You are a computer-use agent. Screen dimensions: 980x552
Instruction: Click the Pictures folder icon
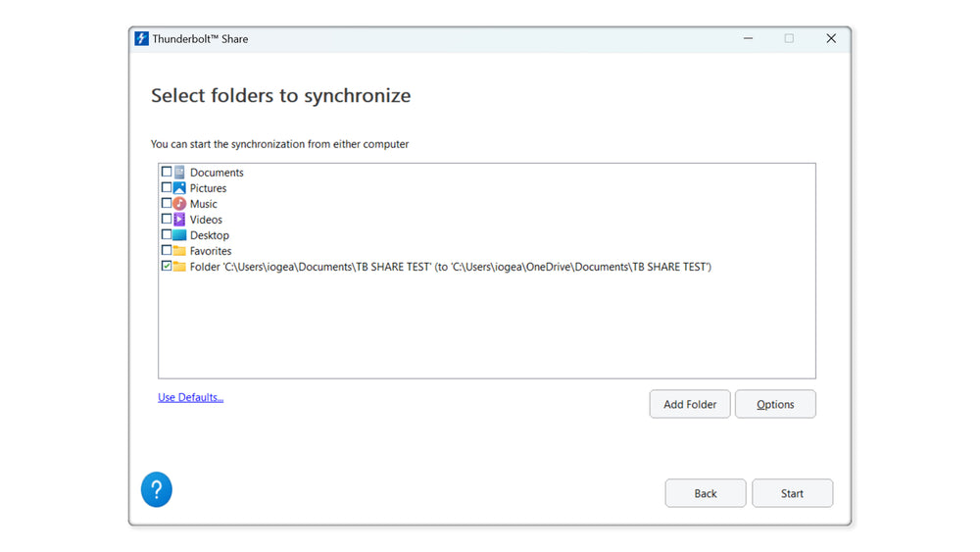click(179, 188)
